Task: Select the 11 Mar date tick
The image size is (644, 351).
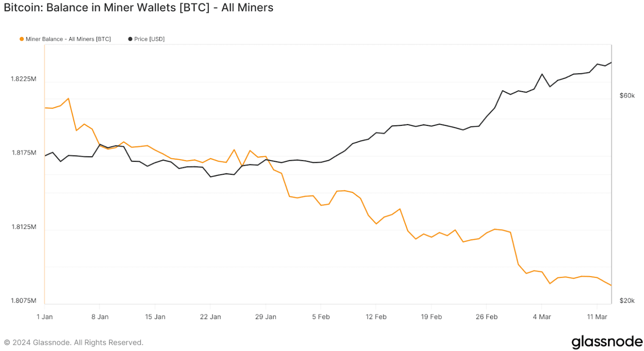Action: pos(597,317)
